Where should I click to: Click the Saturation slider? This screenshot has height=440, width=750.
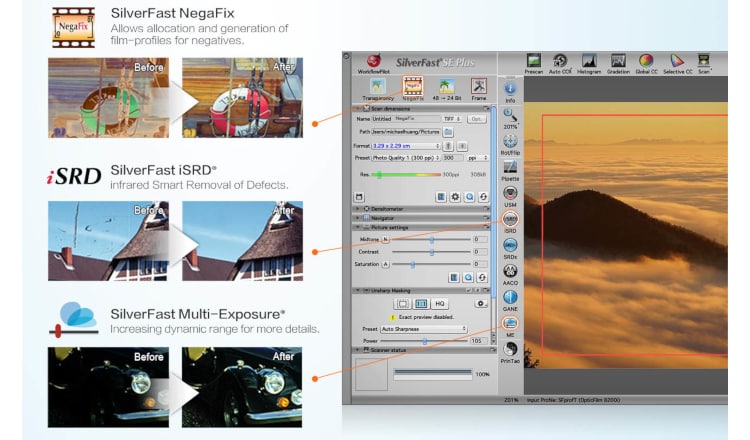coord(431,264)
